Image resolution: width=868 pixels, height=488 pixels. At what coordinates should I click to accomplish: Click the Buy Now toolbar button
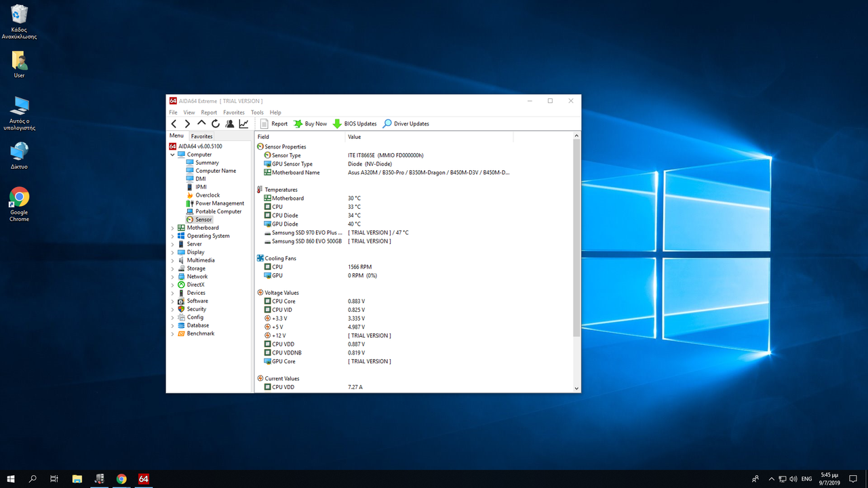pos(310,123)
